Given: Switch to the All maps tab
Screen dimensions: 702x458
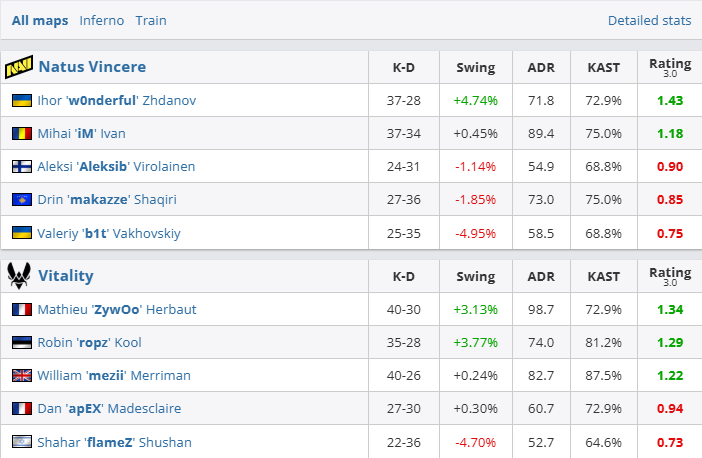Looking at the screenshot, I should tap(40, 20).
